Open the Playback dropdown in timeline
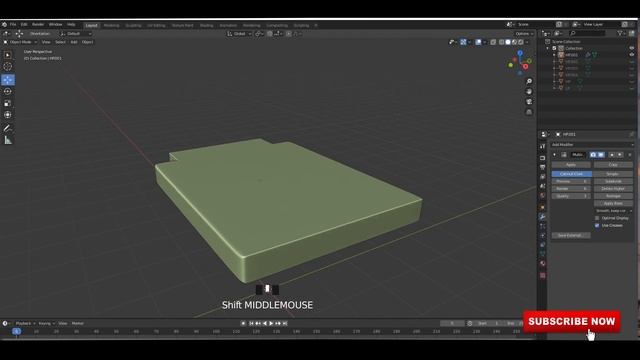 pos(25,323)
